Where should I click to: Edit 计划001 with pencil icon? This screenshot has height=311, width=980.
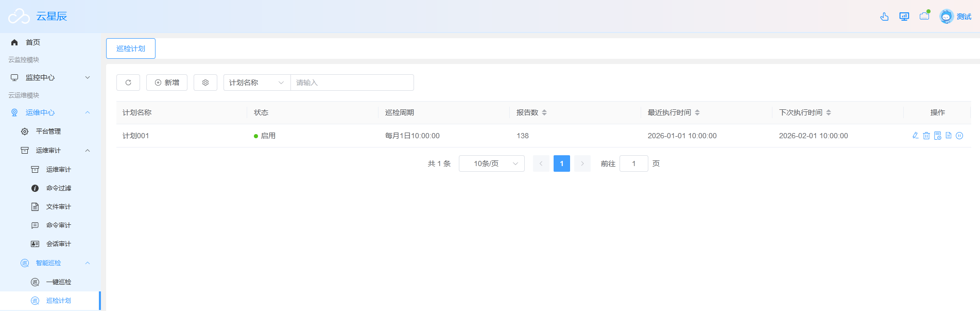point(916,136)
